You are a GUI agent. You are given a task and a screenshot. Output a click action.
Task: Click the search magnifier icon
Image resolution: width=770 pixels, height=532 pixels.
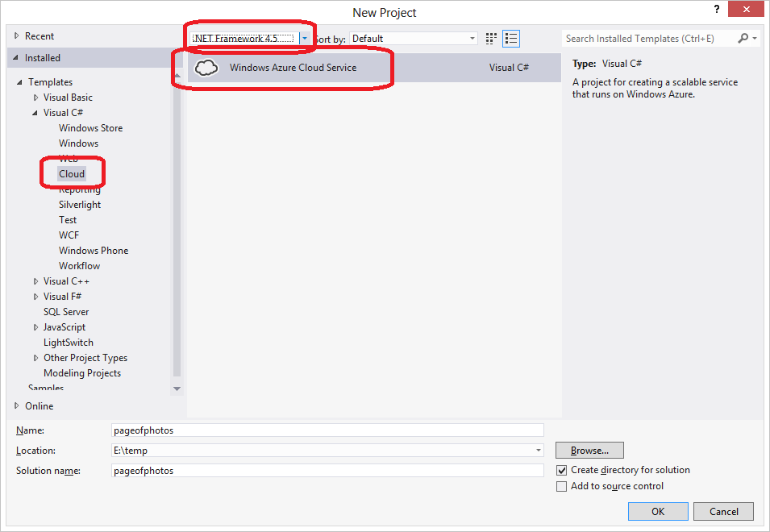pyautogui.click(x=743, y=39)
